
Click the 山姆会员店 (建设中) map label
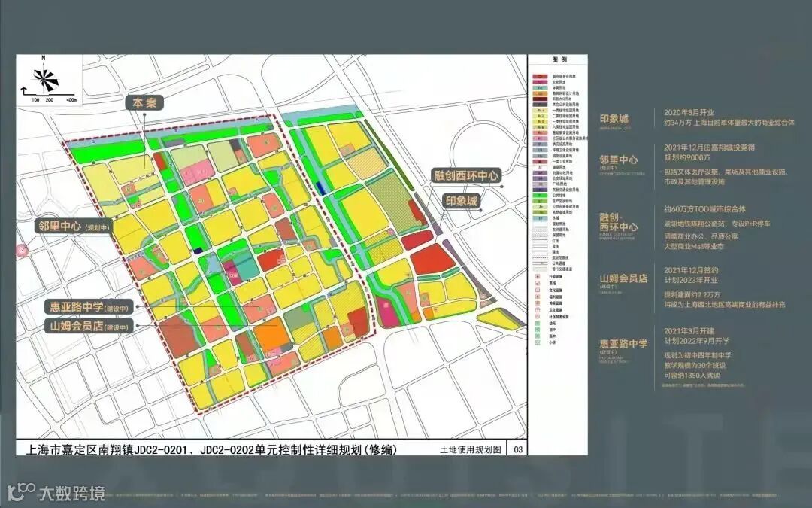89,326
